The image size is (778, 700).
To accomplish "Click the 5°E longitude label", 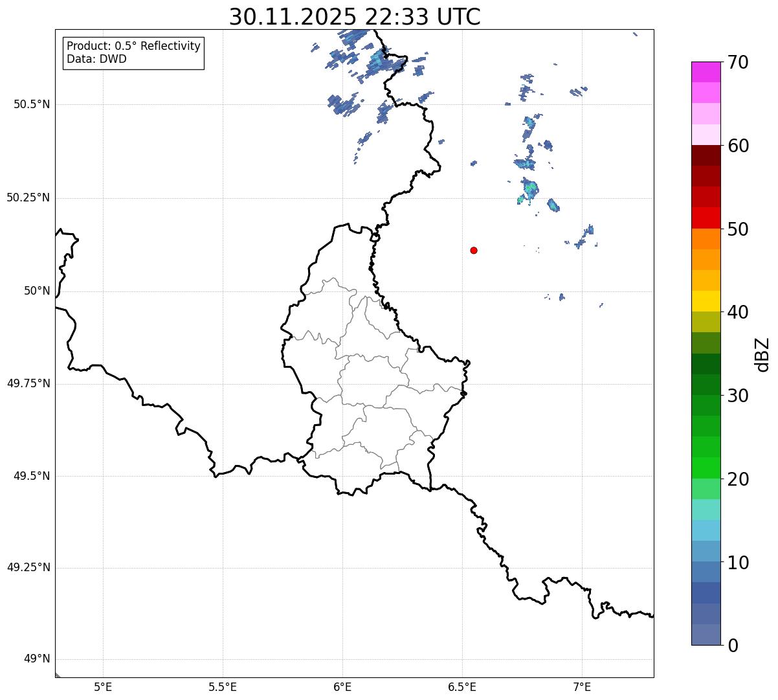I will (103, 687).
